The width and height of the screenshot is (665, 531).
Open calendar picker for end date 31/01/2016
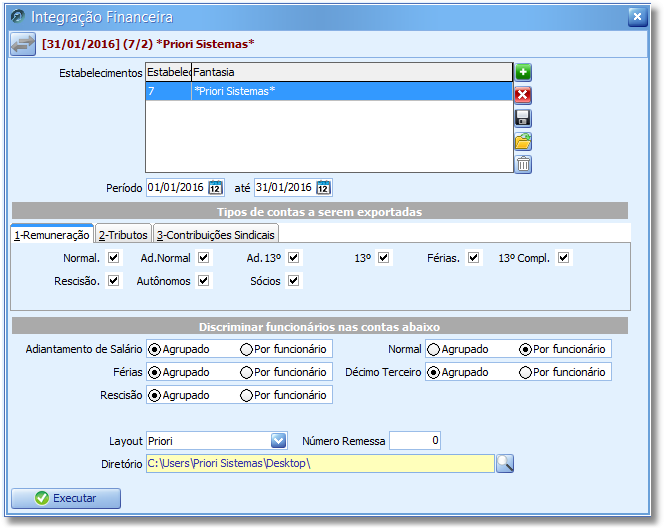tap(323, 187)
